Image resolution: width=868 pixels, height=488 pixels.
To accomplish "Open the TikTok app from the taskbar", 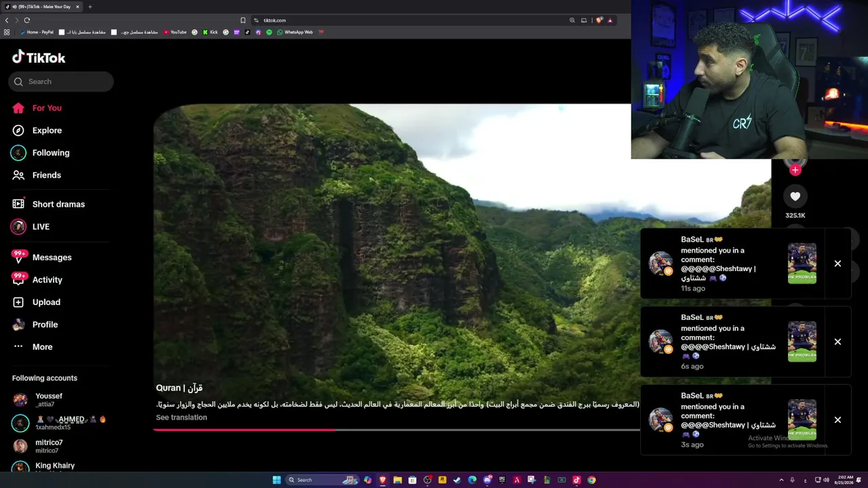I will pos(576,480).
